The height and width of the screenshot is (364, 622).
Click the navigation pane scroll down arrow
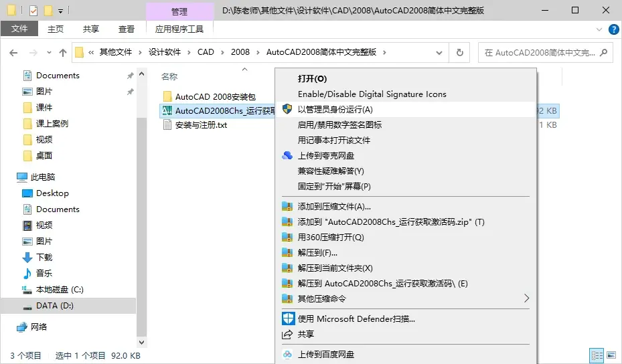coord(142,342)
